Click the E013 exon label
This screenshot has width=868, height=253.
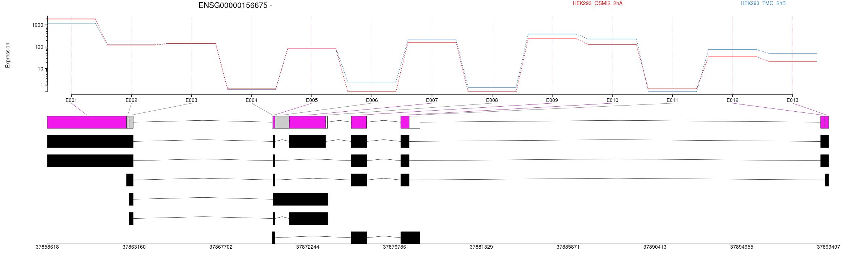click(792, 100)
